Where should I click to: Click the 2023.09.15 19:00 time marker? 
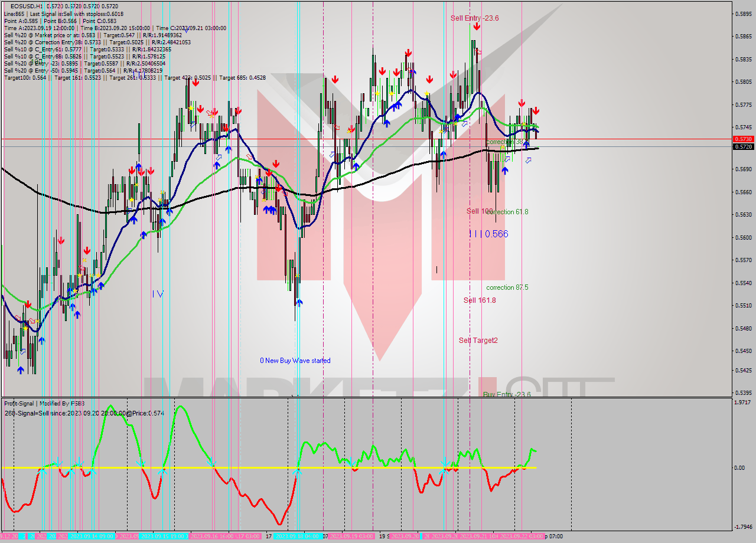click(x=165, y=537)
